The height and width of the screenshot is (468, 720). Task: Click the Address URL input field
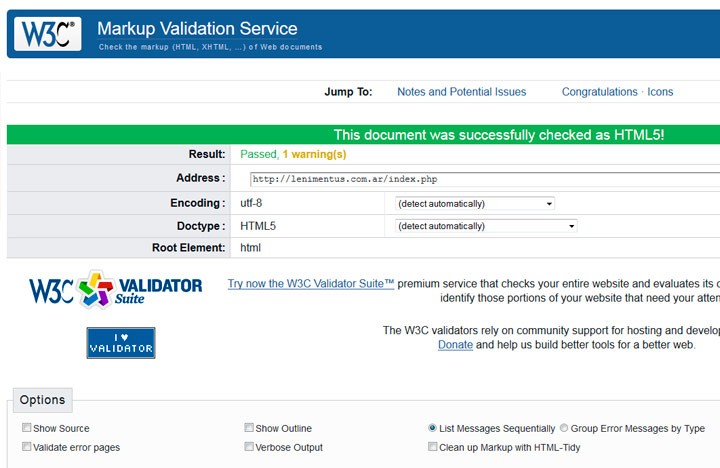pyautogui.click(x=485, y=179)
